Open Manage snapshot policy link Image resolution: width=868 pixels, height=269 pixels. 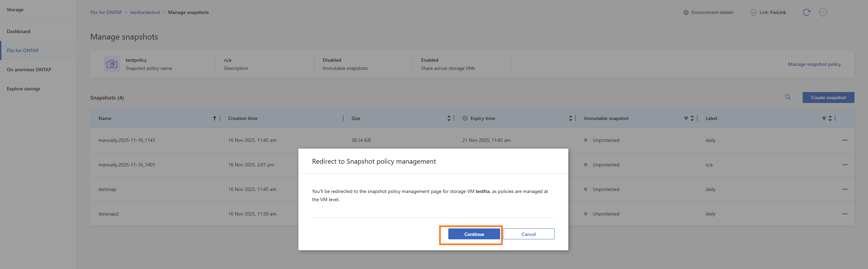[x=814, y=64]
